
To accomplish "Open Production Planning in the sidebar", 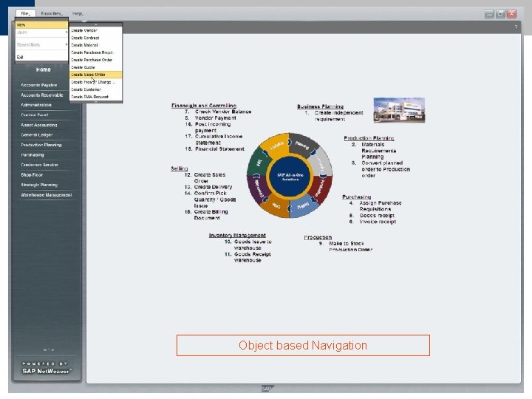I will [x=41, y=145].
